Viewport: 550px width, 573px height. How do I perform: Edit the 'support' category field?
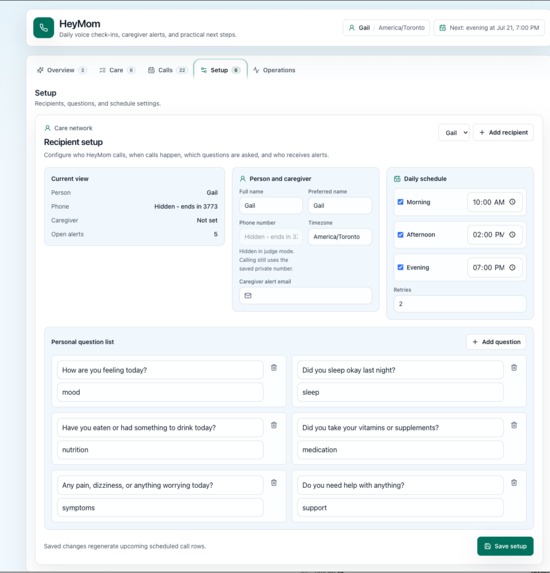400,508
